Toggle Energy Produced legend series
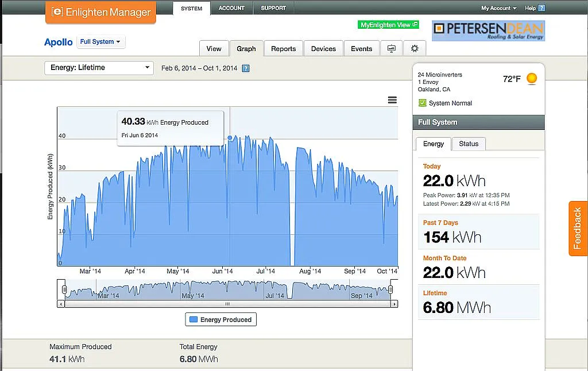The height and width of the screenshot is (371, 588). click(220, 320)
